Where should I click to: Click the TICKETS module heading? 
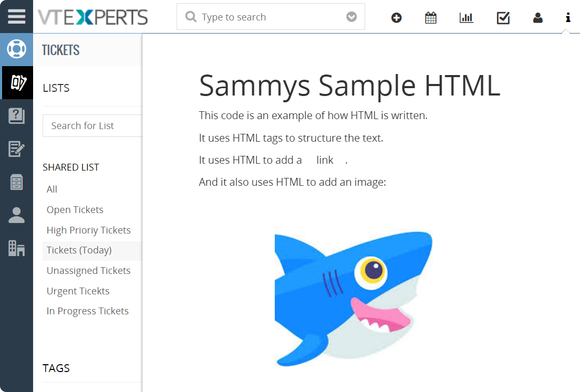pyautogui.click(x=60, y=50)
